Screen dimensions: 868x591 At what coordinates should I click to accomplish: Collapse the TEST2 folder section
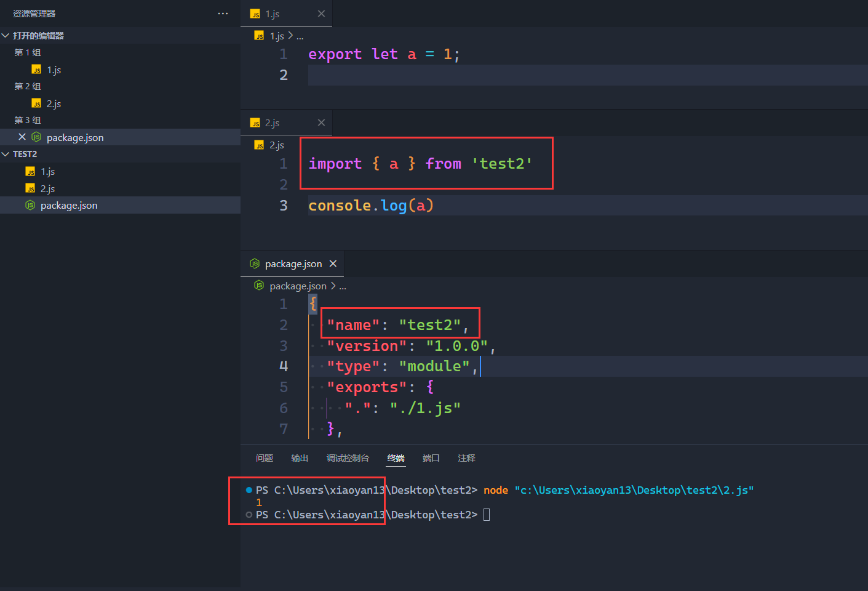(x=6, y=154)
